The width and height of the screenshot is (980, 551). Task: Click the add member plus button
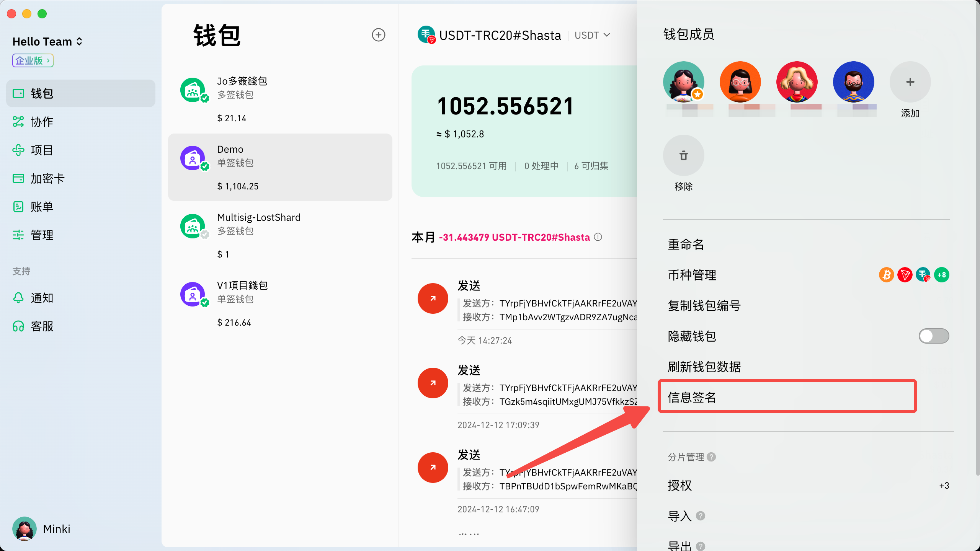point(910,82)
